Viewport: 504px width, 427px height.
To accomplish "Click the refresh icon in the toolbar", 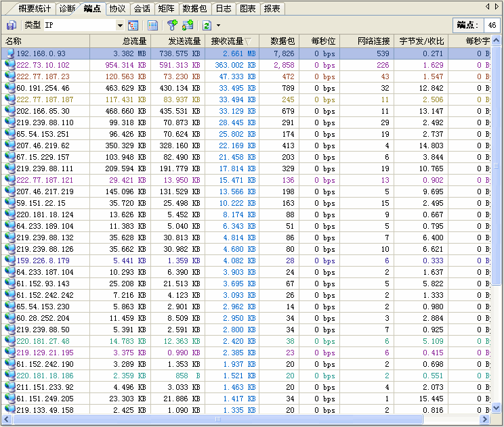I will 207,25.
